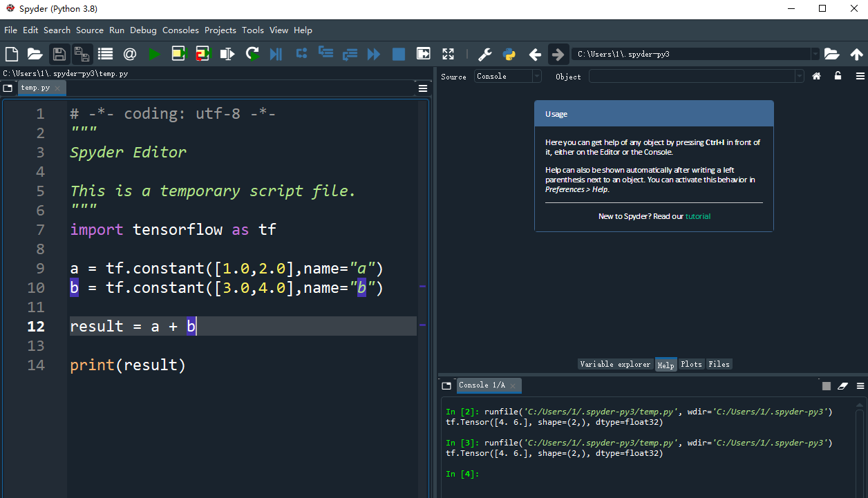
Task: Open the File menu
Action: click(10, 30)
